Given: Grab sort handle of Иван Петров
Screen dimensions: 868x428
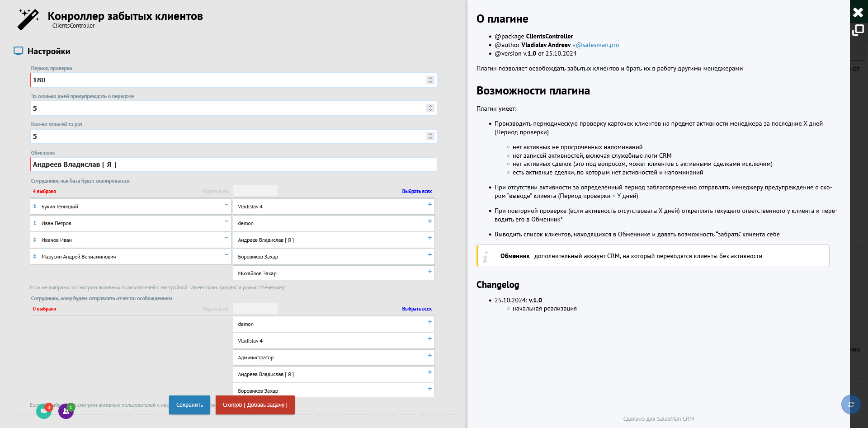Looking at the screenshot, I should pos(35,223).
